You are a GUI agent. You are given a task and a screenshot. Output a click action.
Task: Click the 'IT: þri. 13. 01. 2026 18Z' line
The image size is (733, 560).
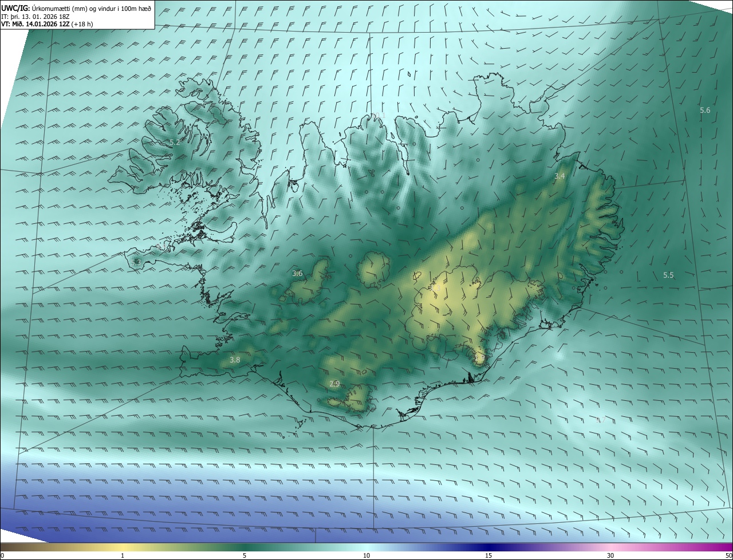pyautogui.click(x=36, y=17)
